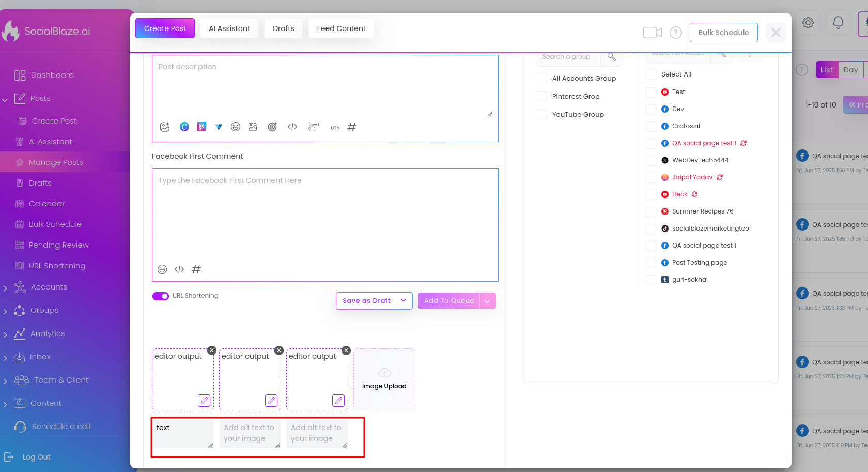Click hashtag icon in Facebook First Comment

196,269
